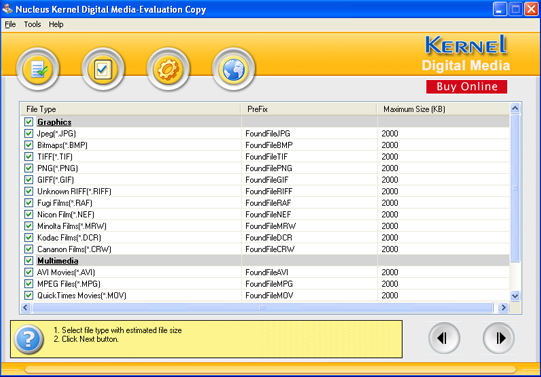Select the FoundFileBMP prefix cell
Viewport: 541px width, 377px height.
269,145
